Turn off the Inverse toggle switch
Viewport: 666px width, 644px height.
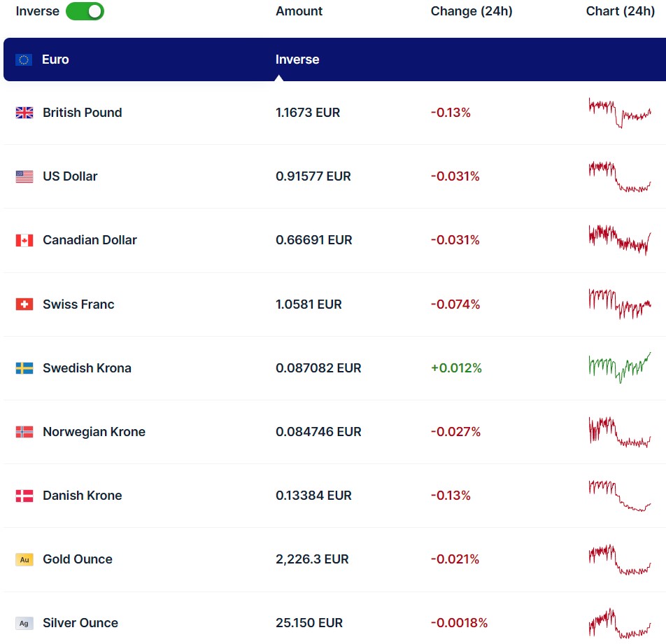[85, 11]
